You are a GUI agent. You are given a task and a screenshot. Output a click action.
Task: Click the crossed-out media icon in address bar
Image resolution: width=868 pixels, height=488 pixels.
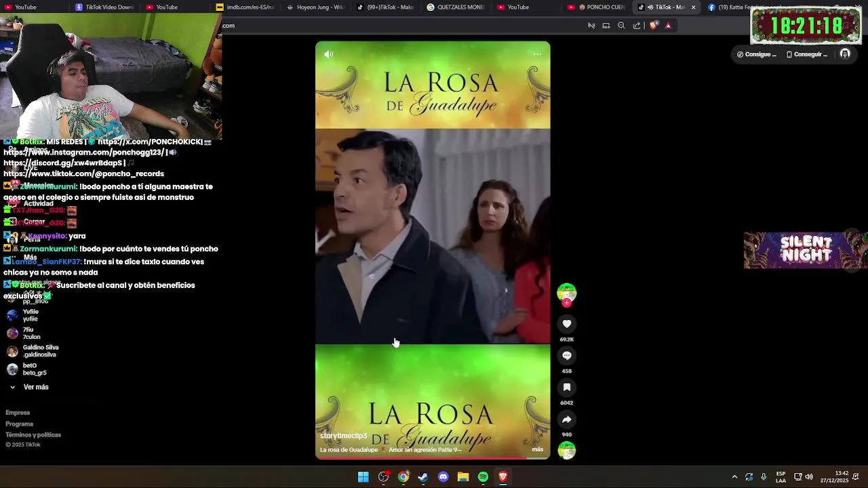[x=591, y=26]
